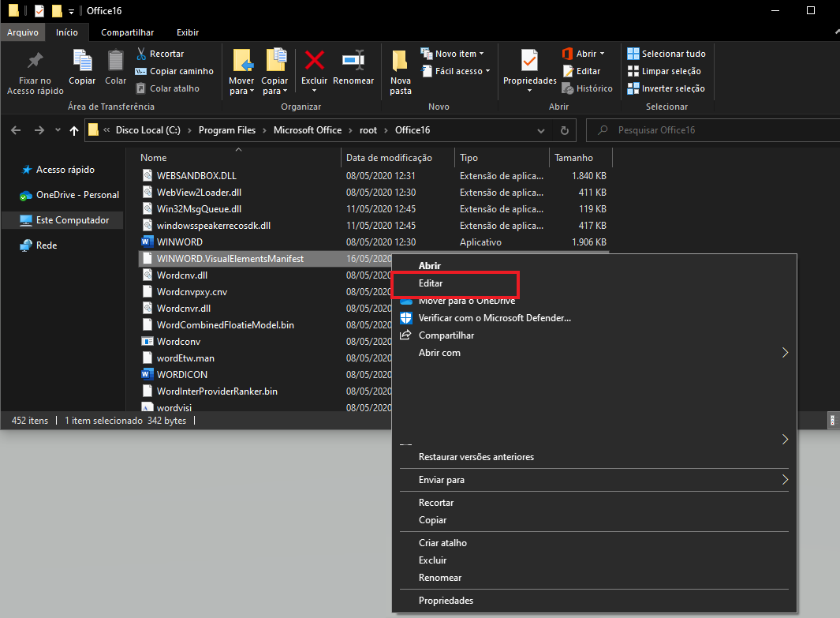
Task: Expand the Enviar para submenu
Action: pyautogui.click(x=785, y=480)
